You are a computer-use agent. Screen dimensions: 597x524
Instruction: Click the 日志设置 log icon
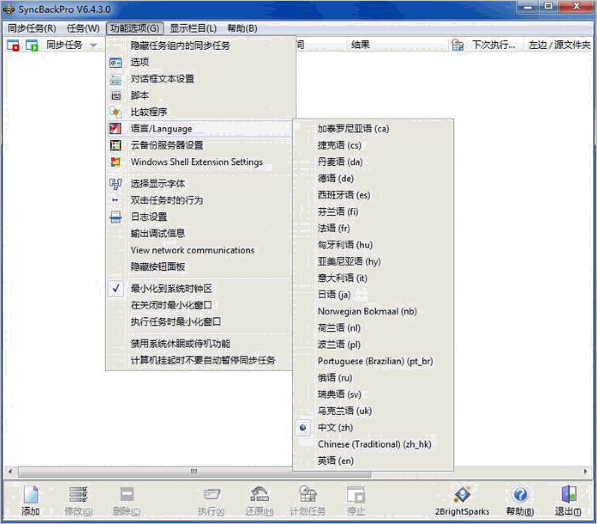point(116,217)
